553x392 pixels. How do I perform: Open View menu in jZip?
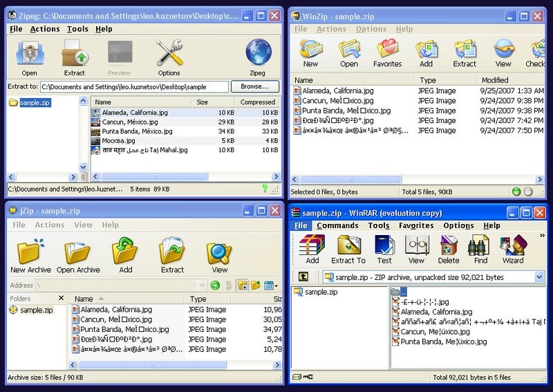(83, 225)
